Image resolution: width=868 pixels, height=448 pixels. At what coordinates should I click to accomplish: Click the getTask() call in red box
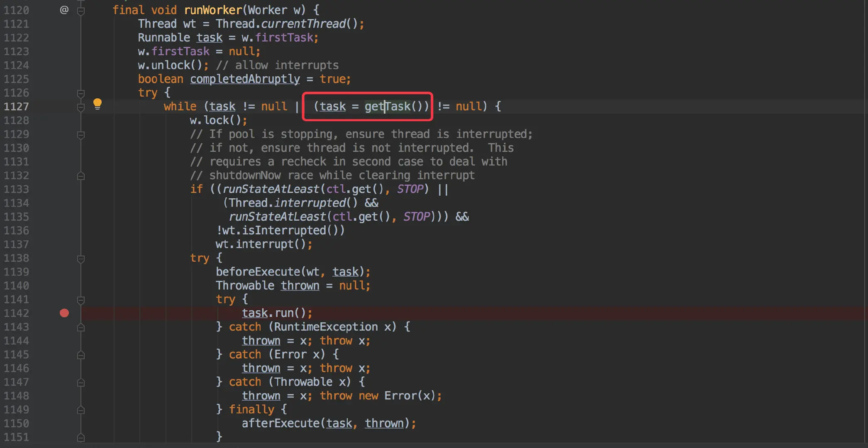tap(387, 107)
